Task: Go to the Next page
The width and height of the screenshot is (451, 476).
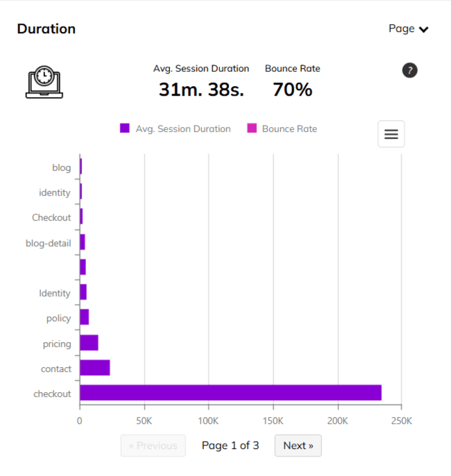Action: [298, 445]
